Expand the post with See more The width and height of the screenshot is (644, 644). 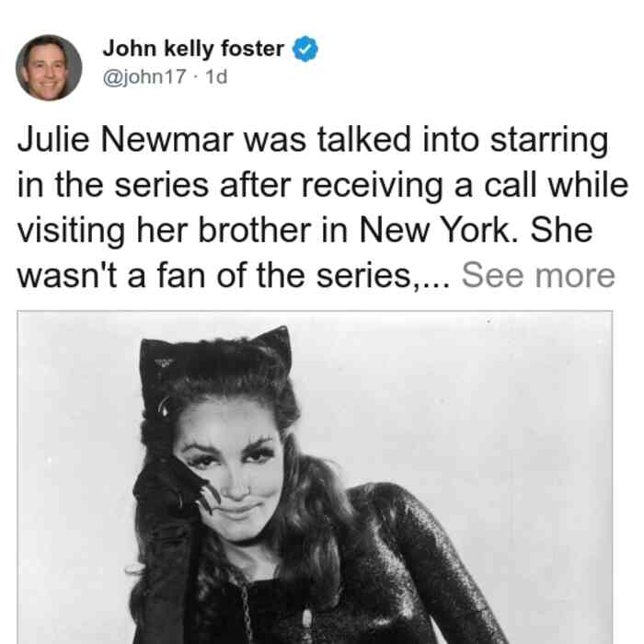click(538, 275)
